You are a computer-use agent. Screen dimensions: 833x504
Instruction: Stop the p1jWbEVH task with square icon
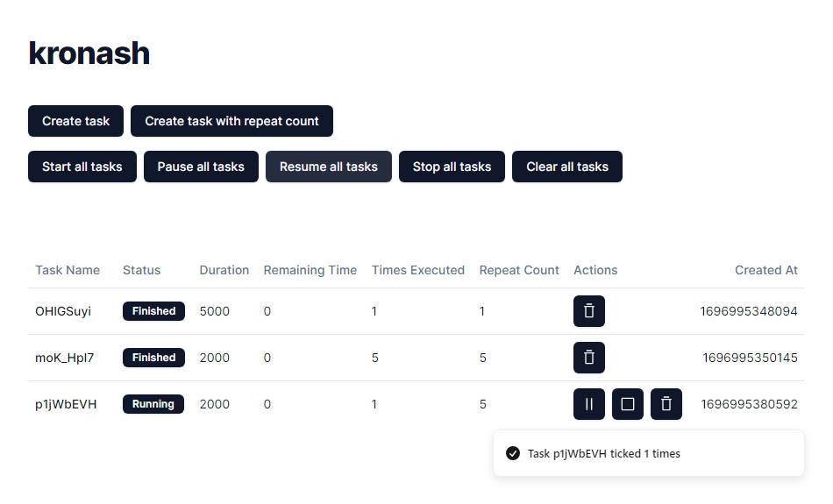628,404
